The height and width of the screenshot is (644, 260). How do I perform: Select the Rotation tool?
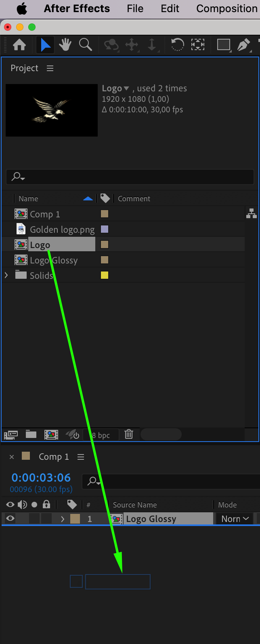[x=177, y=45]
